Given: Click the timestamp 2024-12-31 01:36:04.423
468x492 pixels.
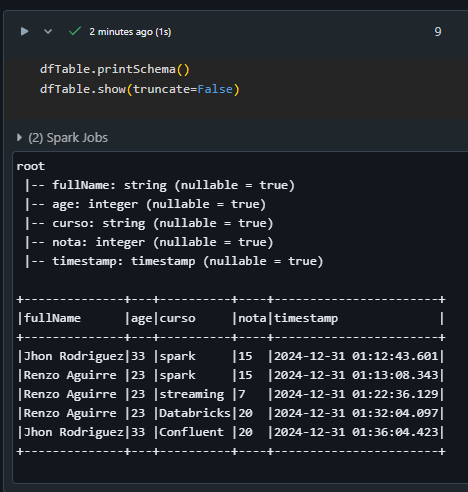Looking at the screenshot, I should click(356, 432).
